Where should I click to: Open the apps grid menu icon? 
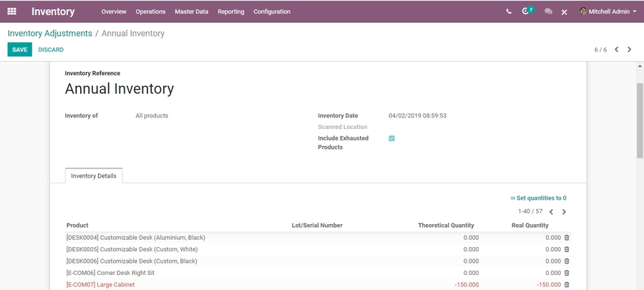coord(11,11)
